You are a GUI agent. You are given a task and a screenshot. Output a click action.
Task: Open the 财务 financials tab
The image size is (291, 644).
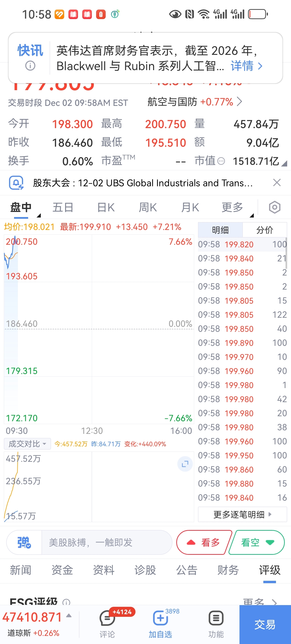pyautogui.click(x=228, y=570)
